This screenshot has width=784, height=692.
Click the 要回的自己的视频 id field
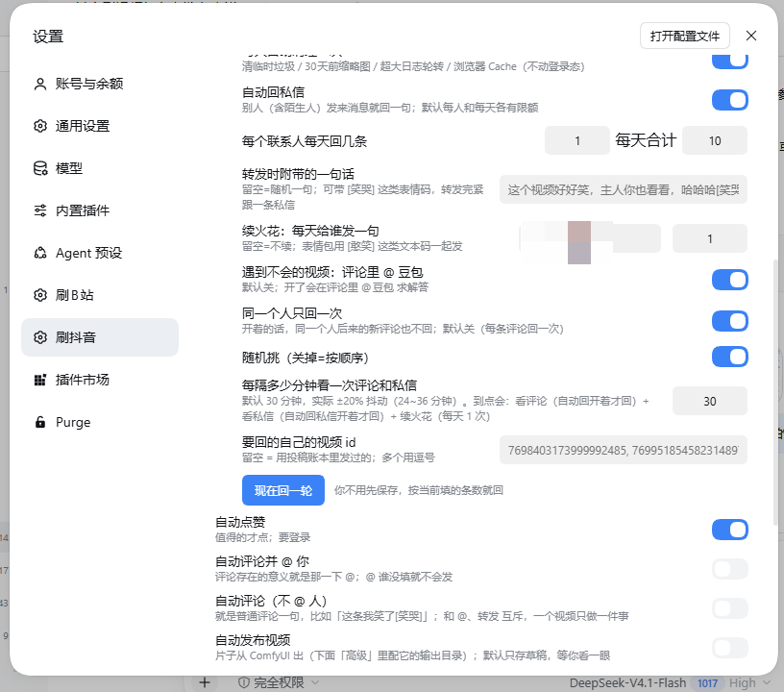tap(623, 450)
